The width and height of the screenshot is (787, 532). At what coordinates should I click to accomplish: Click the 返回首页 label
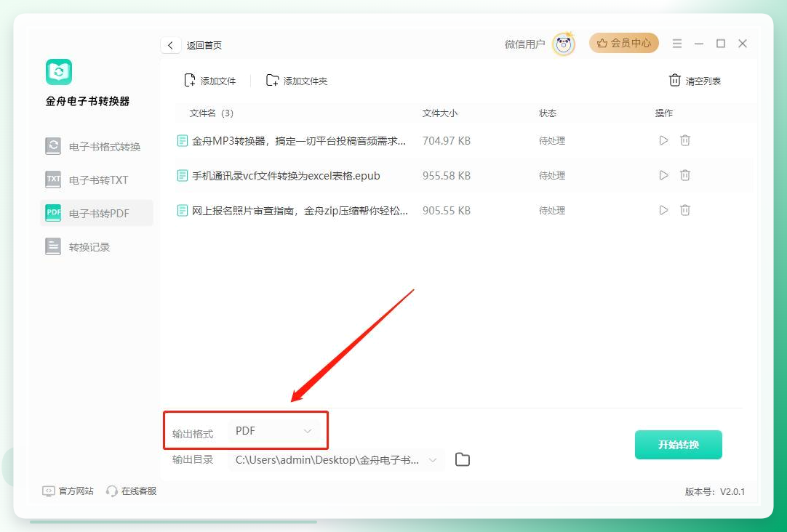tap(204, 45)
